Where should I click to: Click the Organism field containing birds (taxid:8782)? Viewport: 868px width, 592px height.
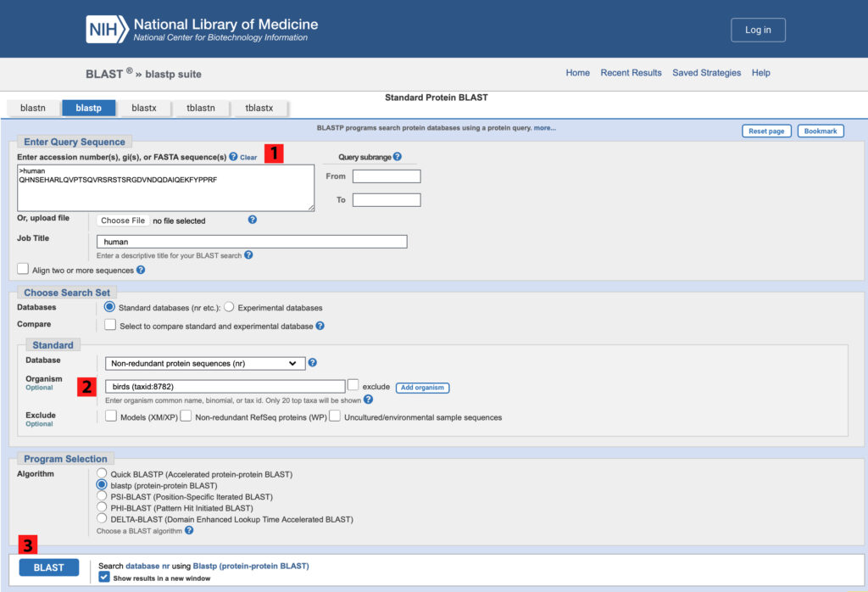click(x=225, y=387)
